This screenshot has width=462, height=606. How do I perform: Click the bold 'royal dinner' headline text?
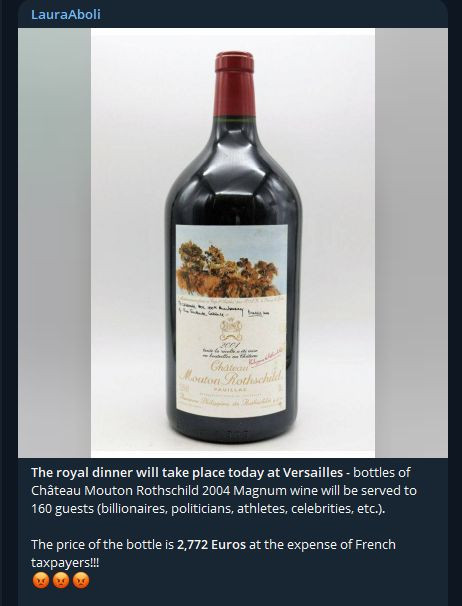(x=187, y=472)
